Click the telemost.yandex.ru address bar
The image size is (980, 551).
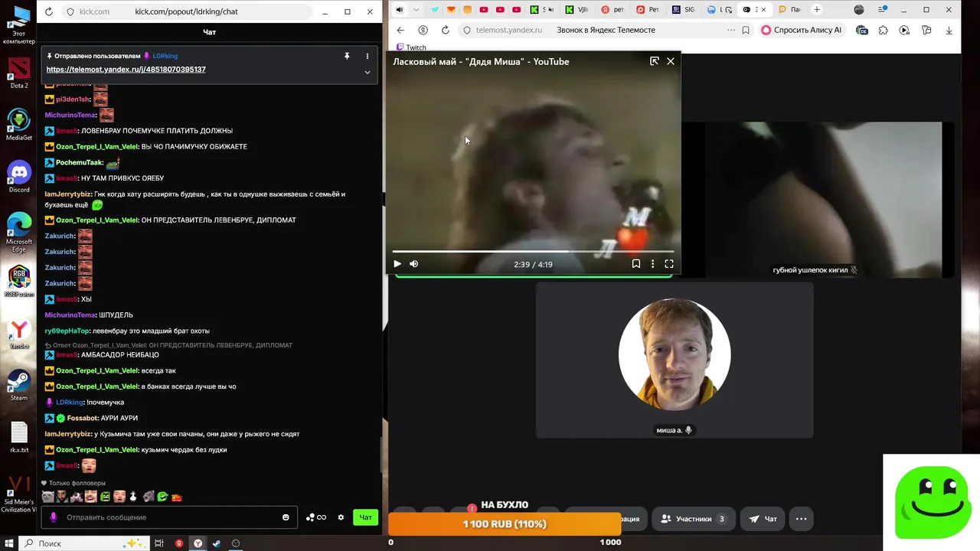tap(508, 30)
